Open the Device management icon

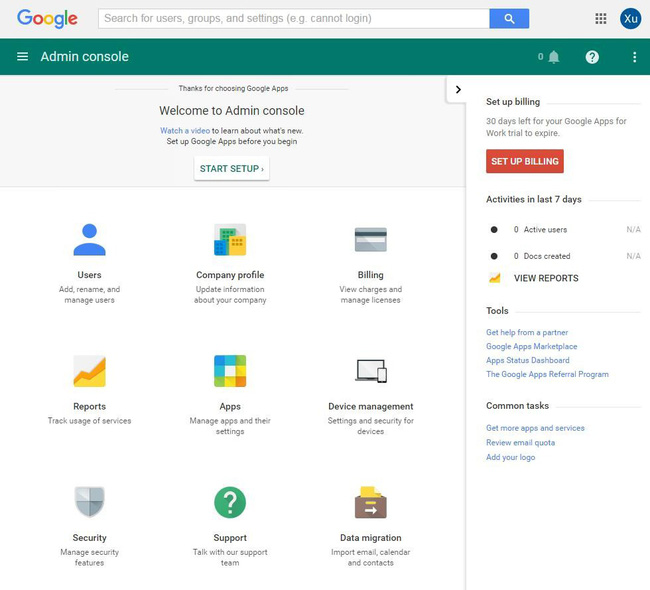tap(371, 371)
